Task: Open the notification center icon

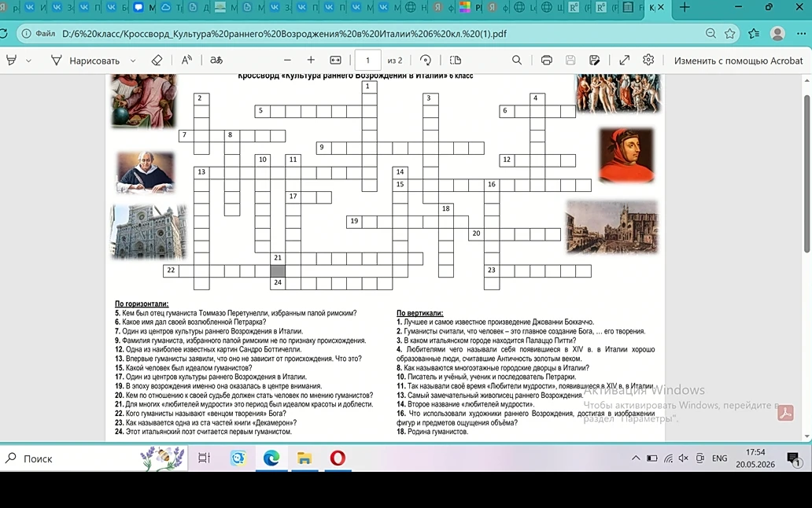Action: click(x=794, y=458)
